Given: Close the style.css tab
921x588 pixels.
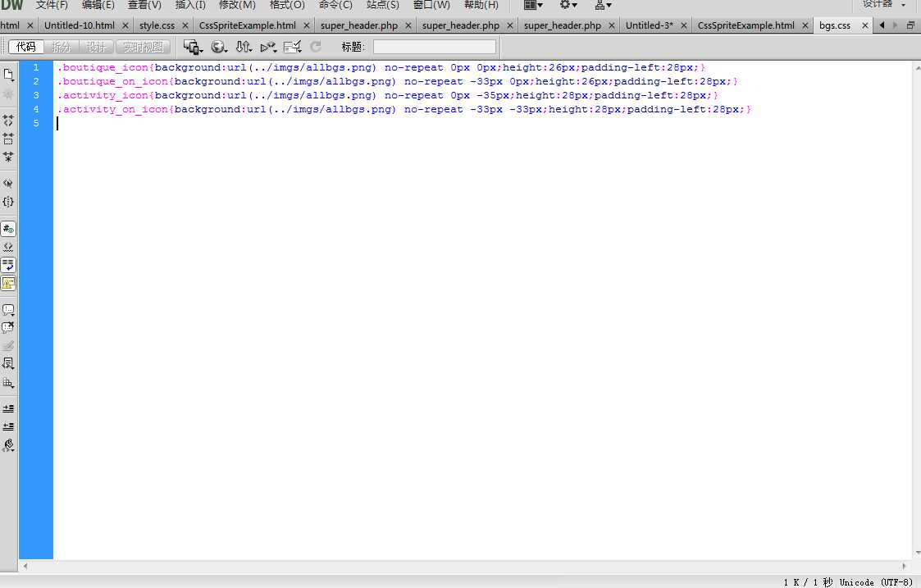Looking at the screenshot, I should tap(185, 26).
